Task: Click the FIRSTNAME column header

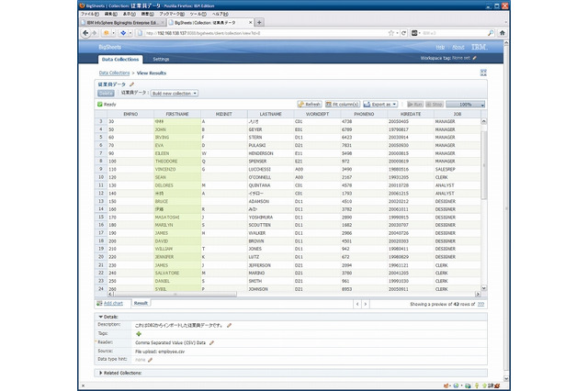Action: coord(177,114)
